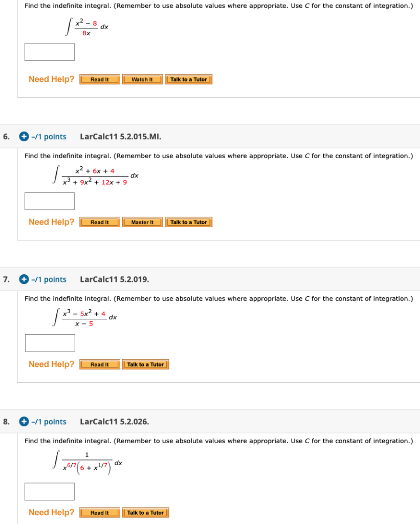The height and width of the screenshot is (524, 420).
Task: Open Talk to a Tutor for question 7
Action: (x=146, y=364)
